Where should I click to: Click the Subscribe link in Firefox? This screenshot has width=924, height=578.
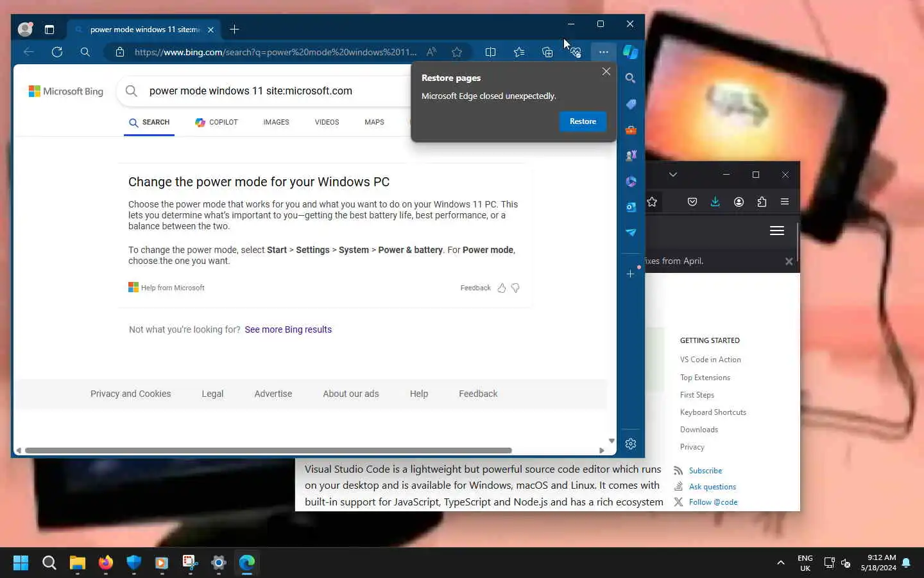click(705, 471)
